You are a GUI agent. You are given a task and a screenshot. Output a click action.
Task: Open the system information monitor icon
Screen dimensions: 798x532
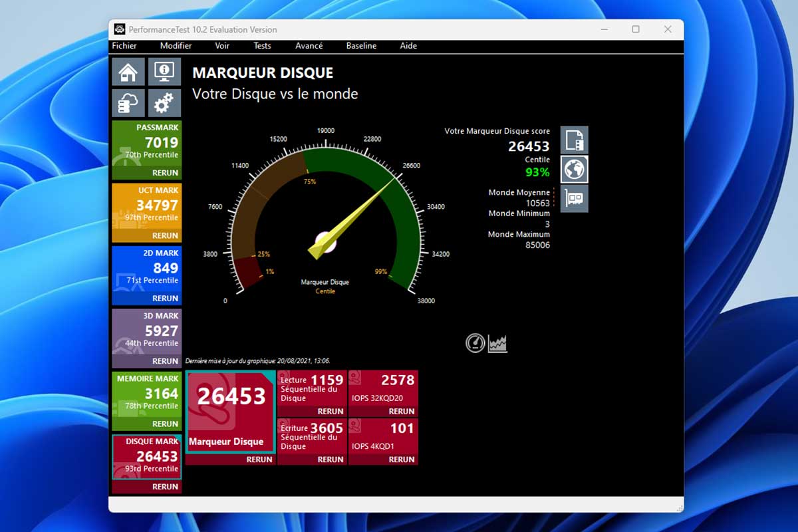pos(164,72)
